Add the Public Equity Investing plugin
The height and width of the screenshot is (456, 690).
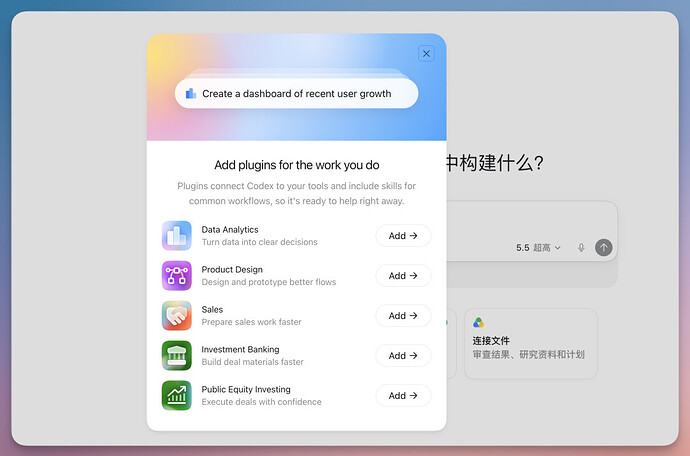(x=403, y=396)
